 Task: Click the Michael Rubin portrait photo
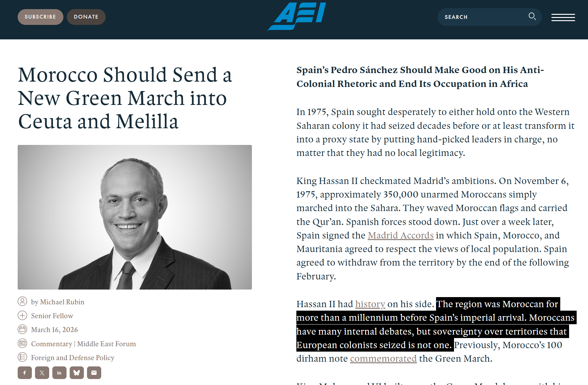(x=135, y=217)
